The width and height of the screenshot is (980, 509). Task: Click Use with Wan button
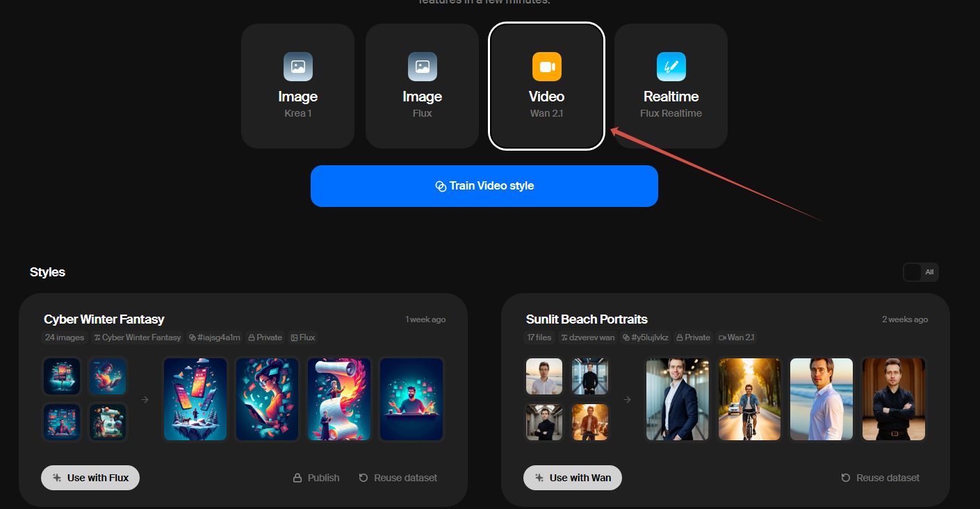tap(573, 478)
